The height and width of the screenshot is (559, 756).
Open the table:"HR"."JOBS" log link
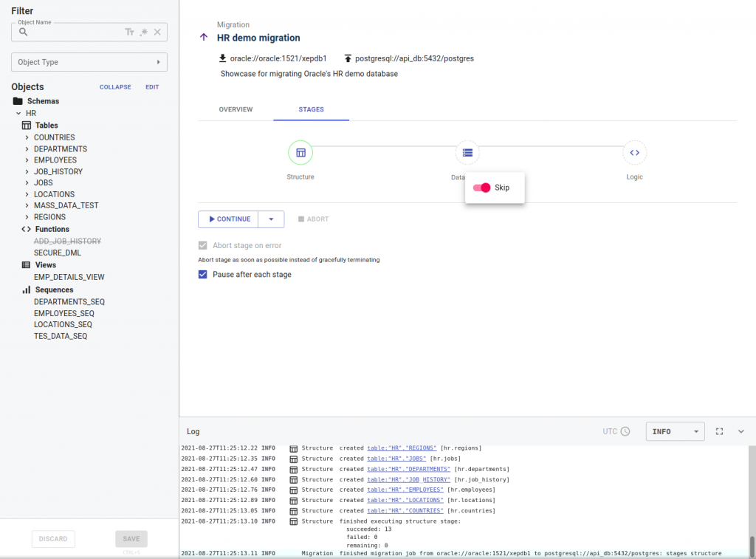click(396, 459)
